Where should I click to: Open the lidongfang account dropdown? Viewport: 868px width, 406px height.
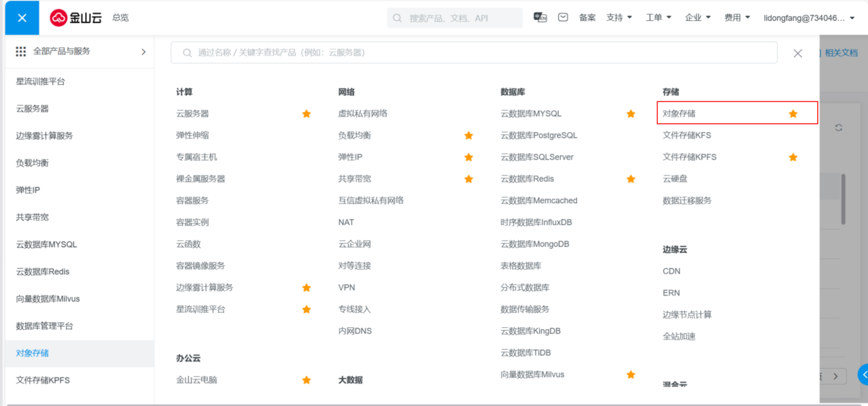pyautogui.click(x=809, y=18)
